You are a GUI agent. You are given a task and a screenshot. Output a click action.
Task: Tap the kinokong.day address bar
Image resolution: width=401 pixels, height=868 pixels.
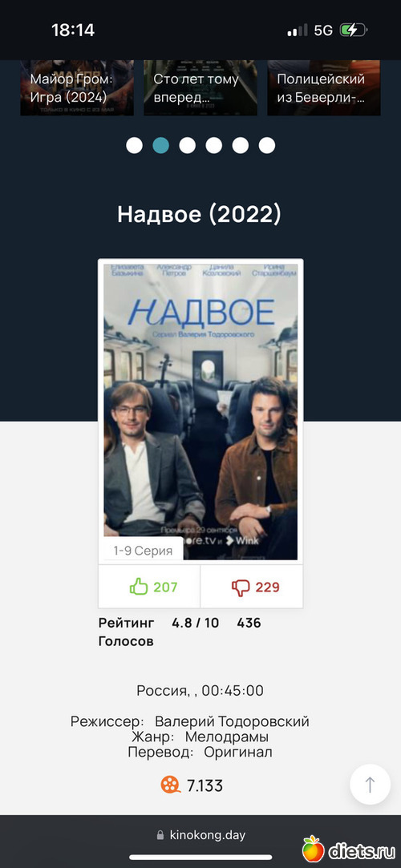[x=200, y=835]
